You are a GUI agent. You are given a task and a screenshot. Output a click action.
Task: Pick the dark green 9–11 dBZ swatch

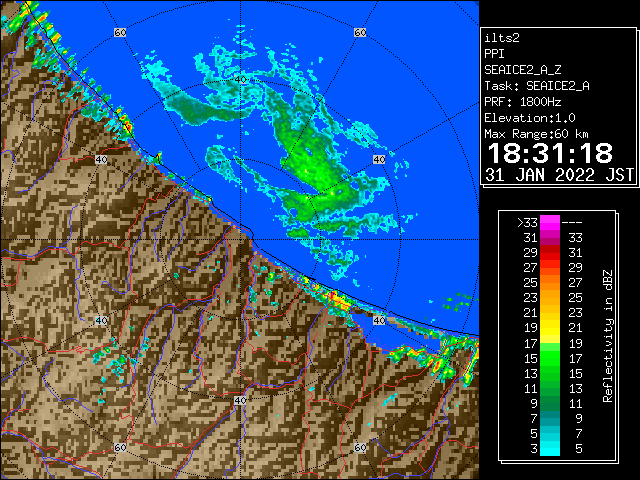550,403
